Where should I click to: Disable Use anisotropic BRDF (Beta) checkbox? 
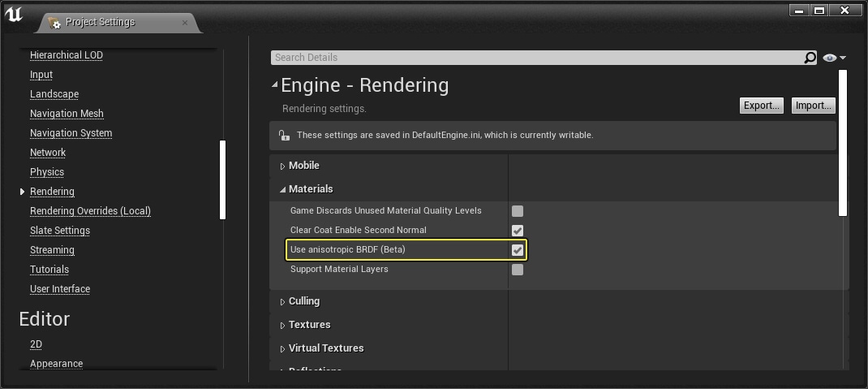pos(518,250)
